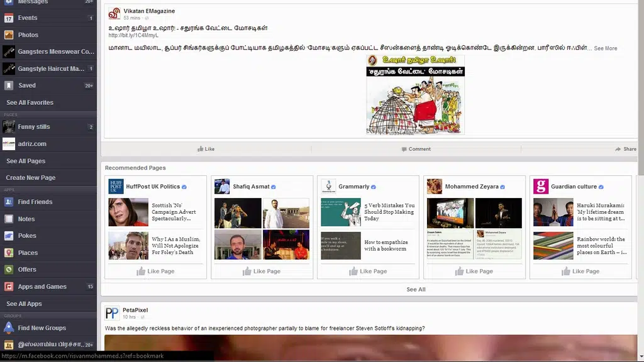Open PetaPixel page name link

(135, 310)
